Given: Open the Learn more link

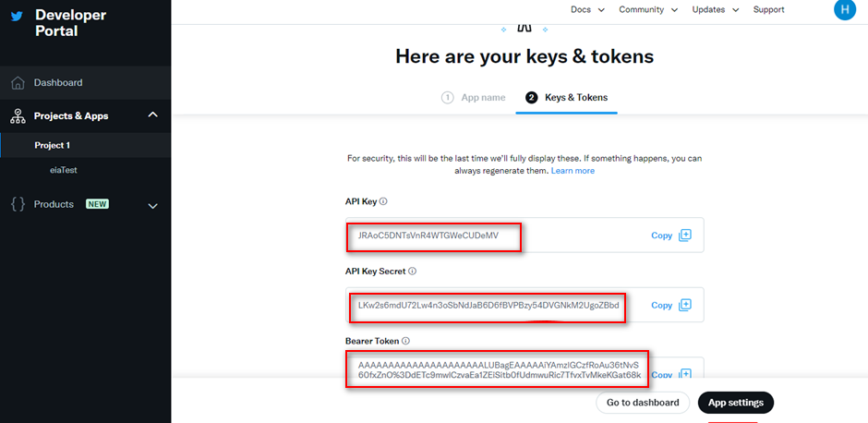Looking at the screenshot, I should coord(573,171).
